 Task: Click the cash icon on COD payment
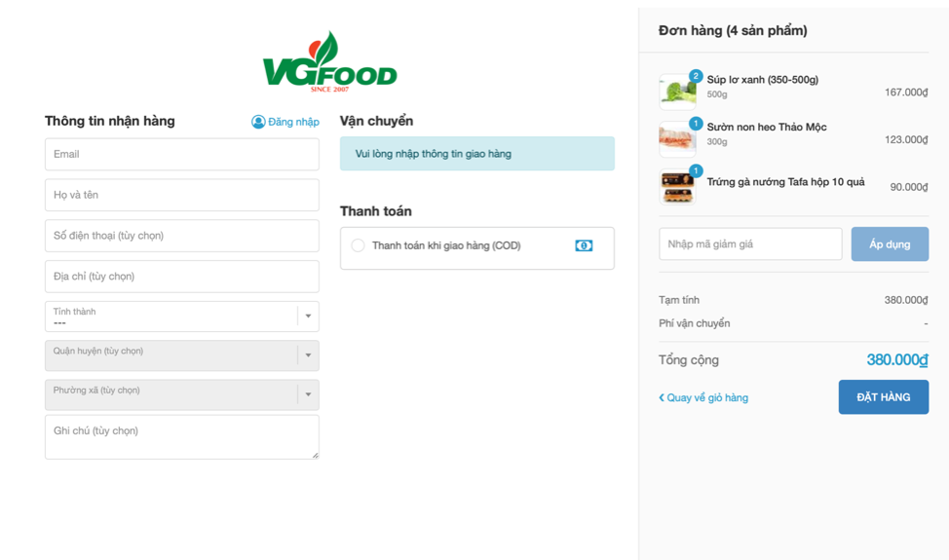[x=584, y=245]
